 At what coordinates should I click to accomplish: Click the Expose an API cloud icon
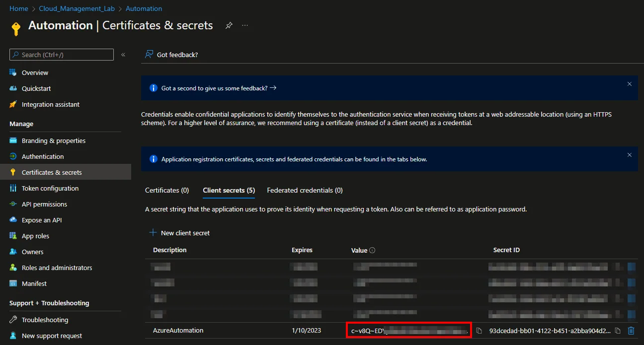13,220
